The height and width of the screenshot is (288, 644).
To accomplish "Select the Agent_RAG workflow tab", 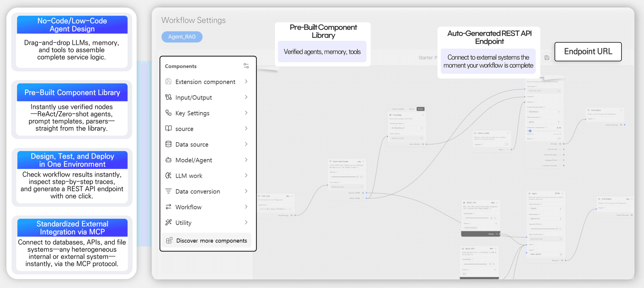I will tap(182, 37).
